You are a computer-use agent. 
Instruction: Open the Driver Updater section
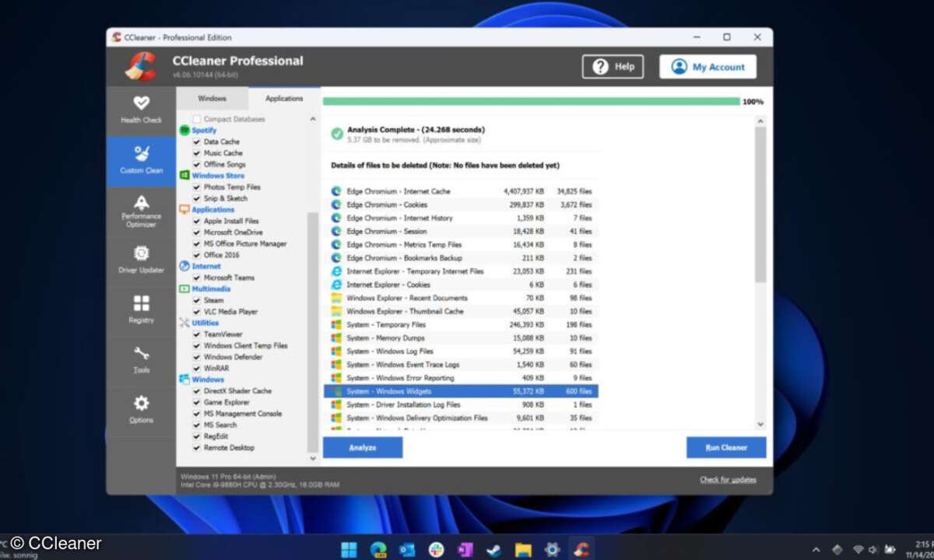pyautogui.click(x=141, y=261)
